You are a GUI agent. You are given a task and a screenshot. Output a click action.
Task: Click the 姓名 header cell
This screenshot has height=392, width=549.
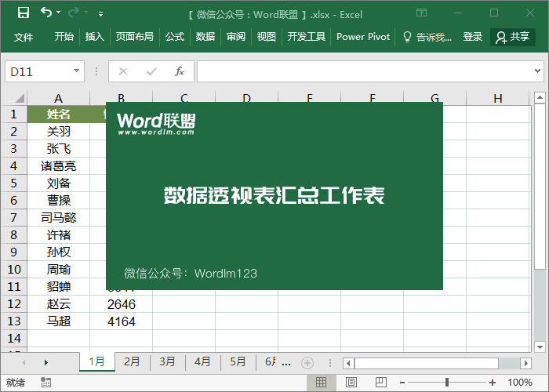coord(59,114)
